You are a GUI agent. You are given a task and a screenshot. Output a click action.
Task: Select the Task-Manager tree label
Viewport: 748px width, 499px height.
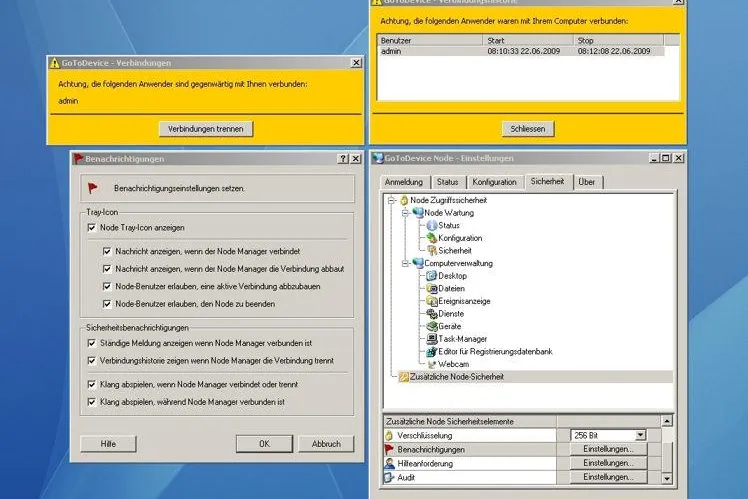point(462,339)
